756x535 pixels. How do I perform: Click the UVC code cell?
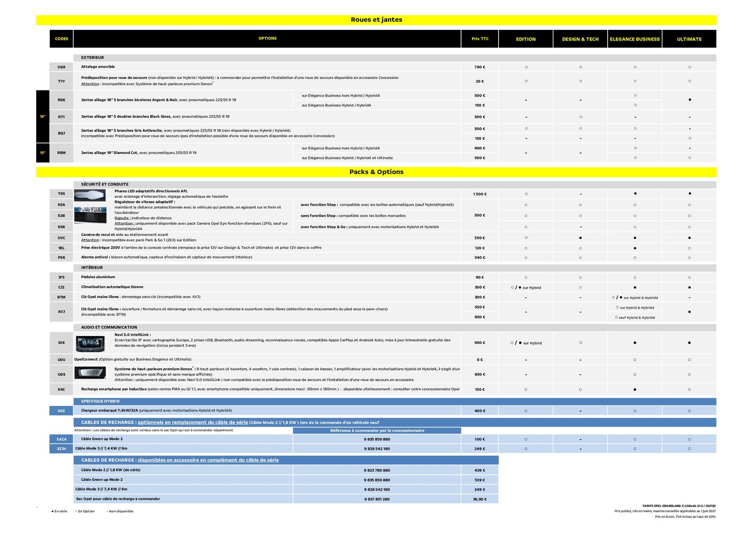point(61,238)
